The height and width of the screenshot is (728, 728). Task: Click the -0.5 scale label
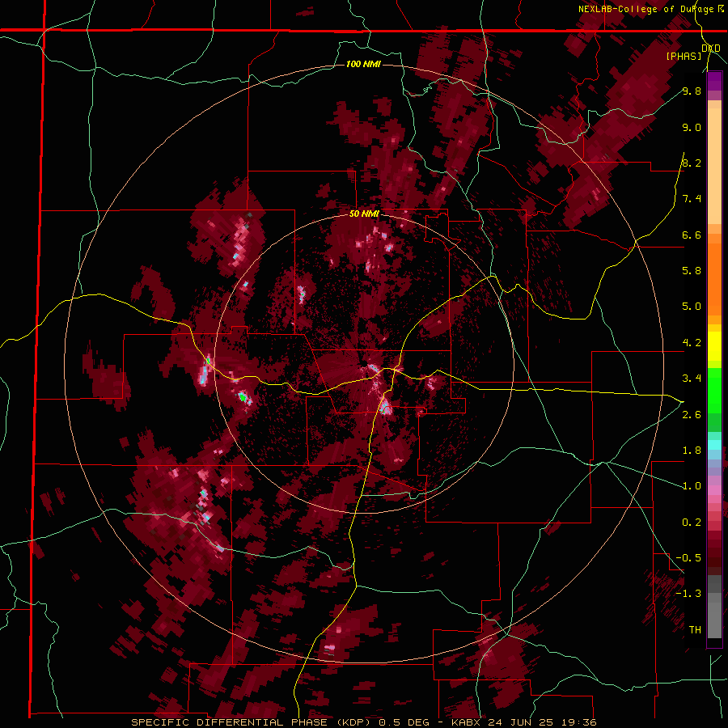click(x=688, y=557)
